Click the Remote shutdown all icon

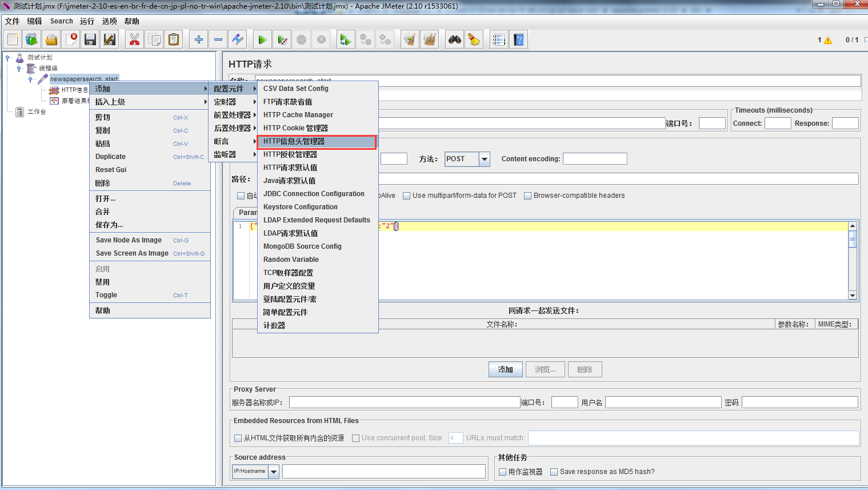(385, 39)
